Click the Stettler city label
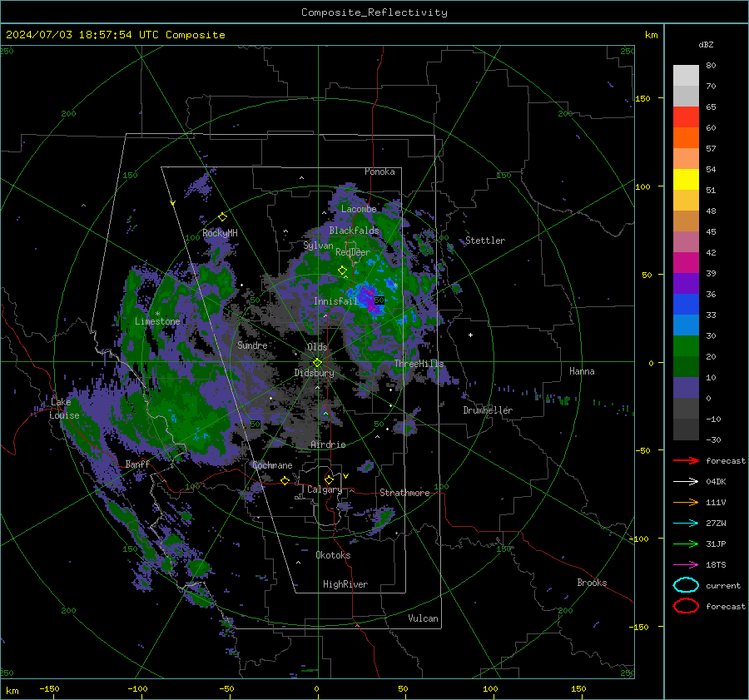749x700 pixels. [x=485, y=241]
